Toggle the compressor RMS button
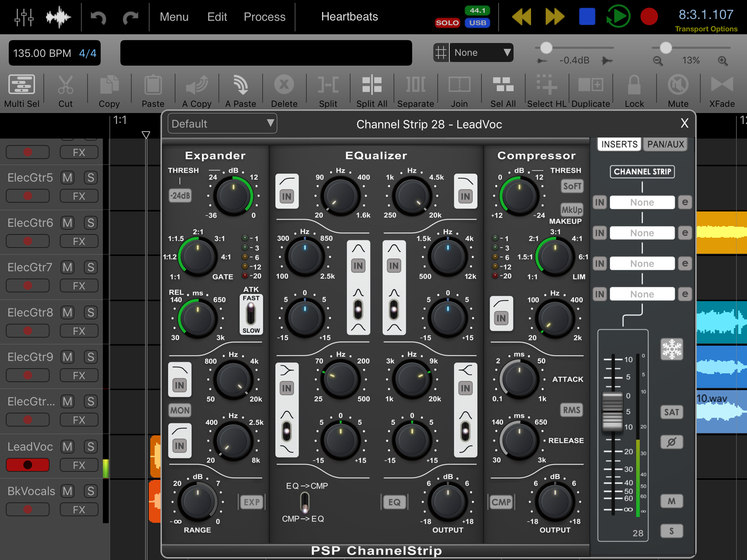Image resolution: width=747 pixels, height=560 pixels. [x=571, y=410]
